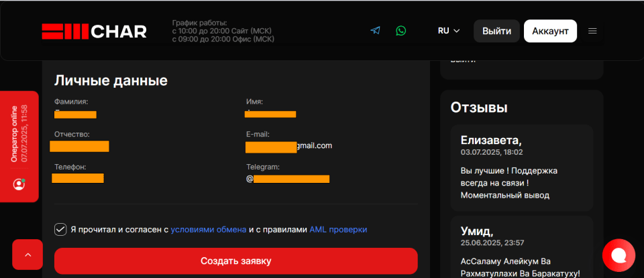Open the условиями обмена link

(x=209, y=230)
